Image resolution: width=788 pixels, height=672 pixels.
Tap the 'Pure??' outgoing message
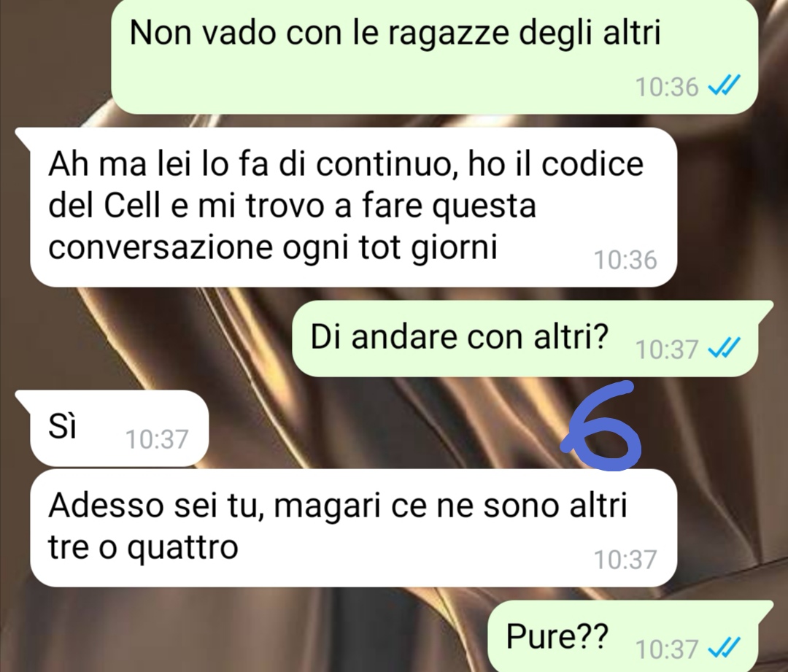[630, 636]
